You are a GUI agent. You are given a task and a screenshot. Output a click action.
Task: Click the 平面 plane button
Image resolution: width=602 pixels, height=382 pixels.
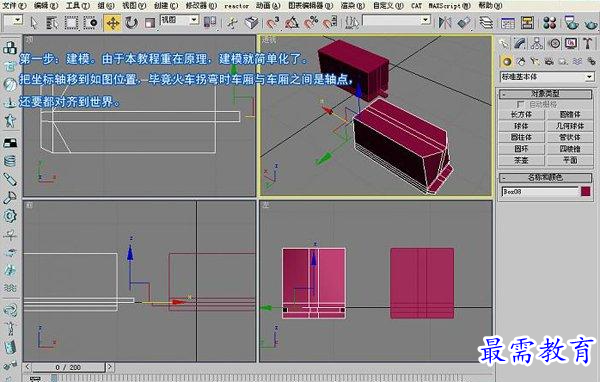coord(570,160)
